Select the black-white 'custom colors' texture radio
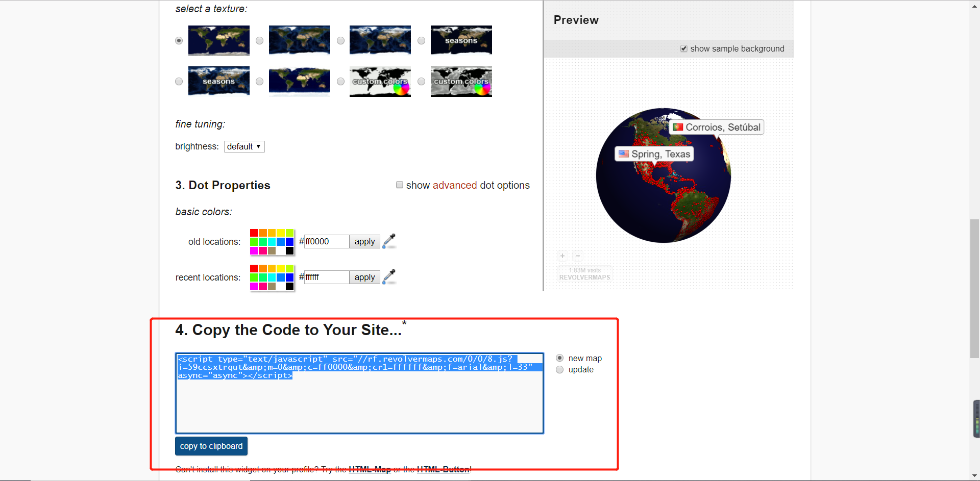Viewport: 980px width, 481px height. click(340, 81)
